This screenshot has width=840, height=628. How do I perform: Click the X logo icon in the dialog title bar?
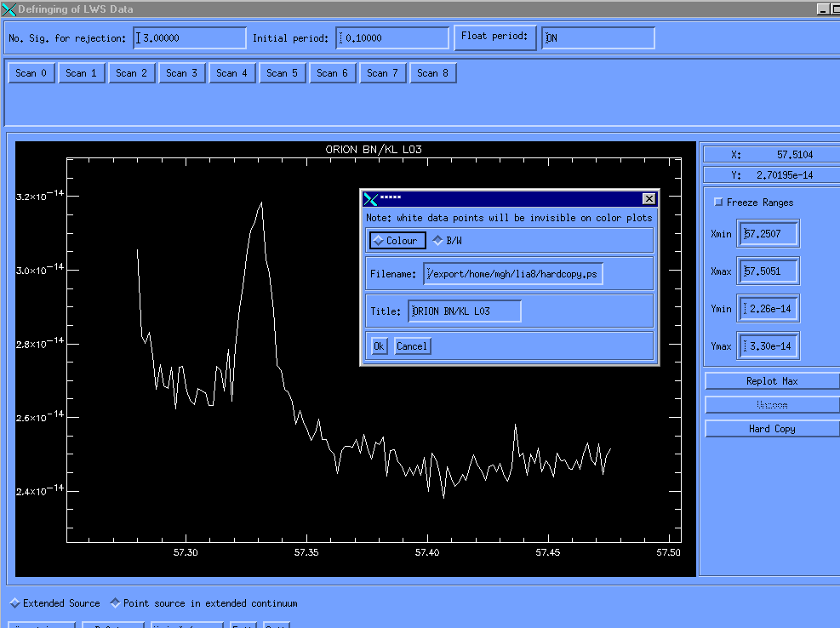[370, 199]
